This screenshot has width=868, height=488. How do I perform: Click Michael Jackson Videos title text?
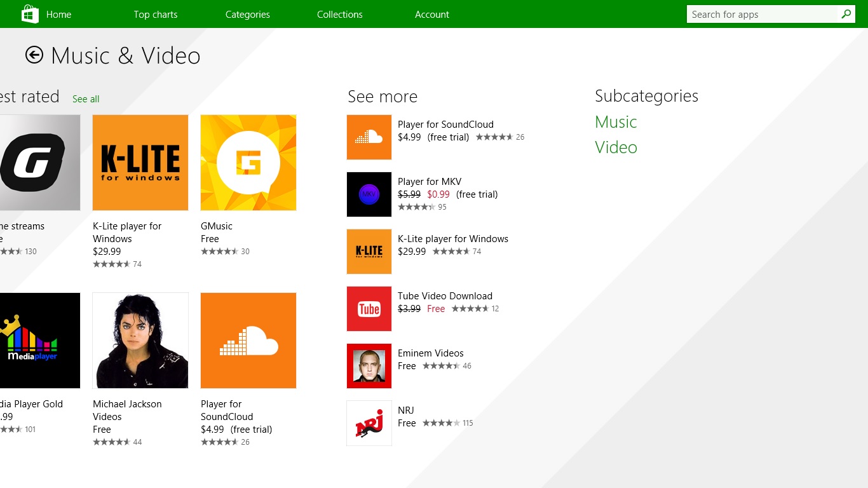pyautogui.click(x=127, y=410)
